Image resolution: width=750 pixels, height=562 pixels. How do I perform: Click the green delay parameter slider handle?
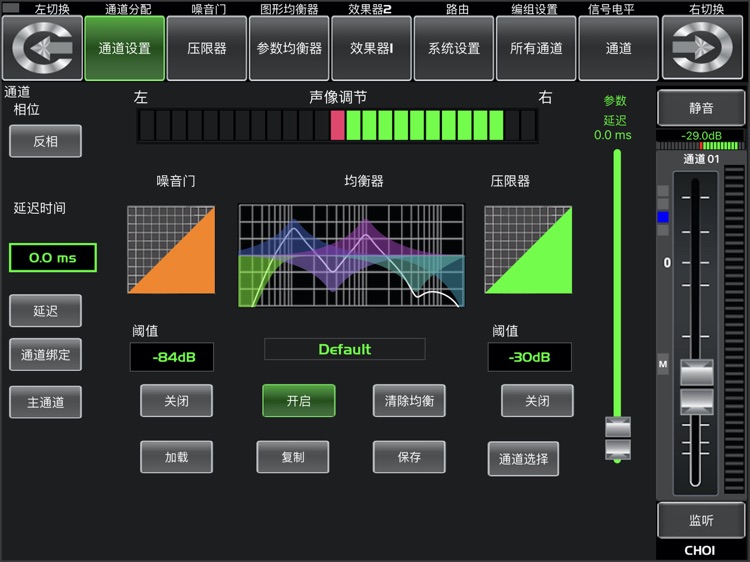618,438
